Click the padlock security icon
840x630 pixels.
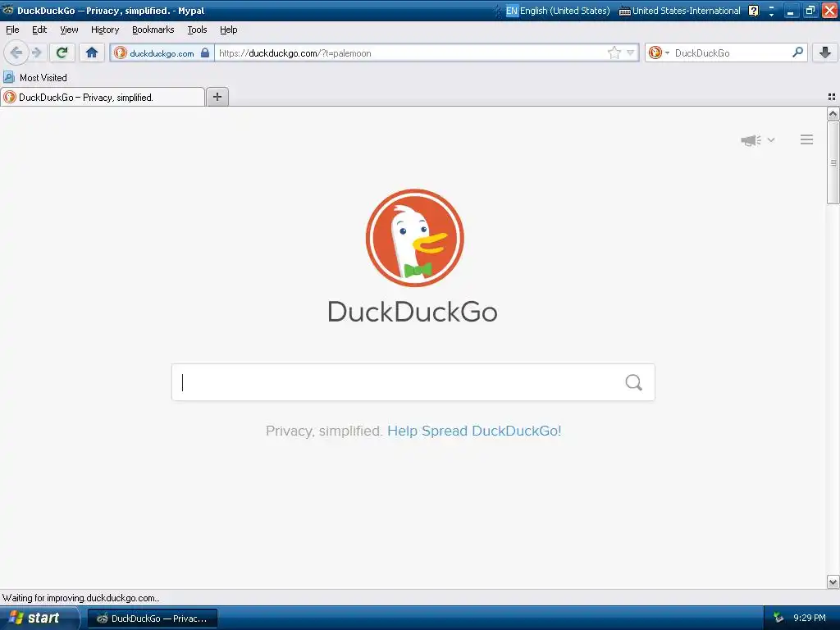(x=205, y=52)
